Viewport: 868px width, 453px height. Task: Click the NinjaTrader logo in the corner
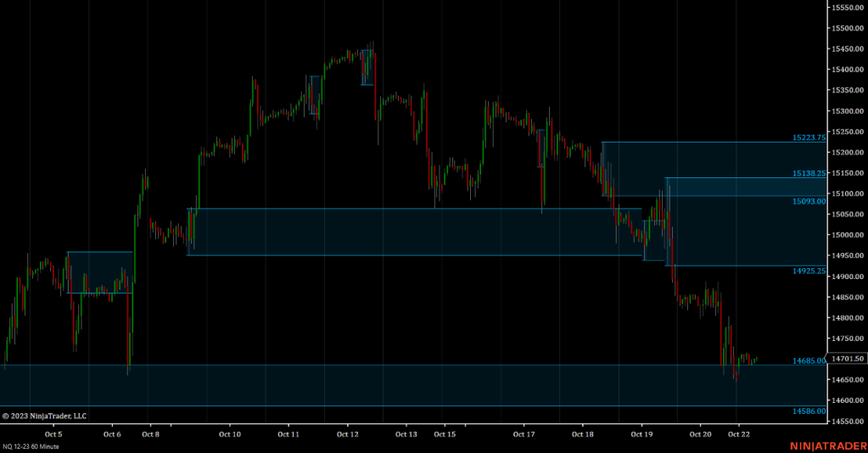tap(827, 445)
